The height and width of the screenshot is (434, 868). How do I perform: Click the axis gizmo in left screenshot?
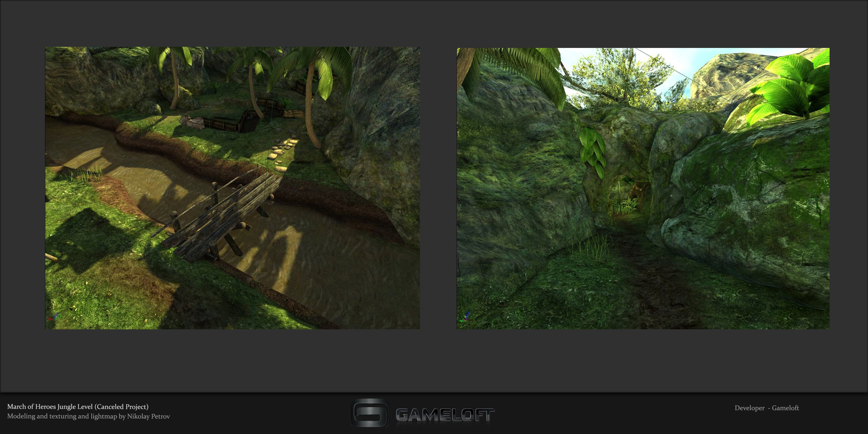tap(54, 317)
